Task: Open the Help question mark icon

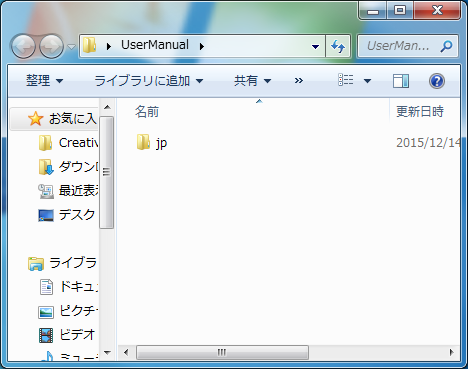Action: [x=437, y=81]
